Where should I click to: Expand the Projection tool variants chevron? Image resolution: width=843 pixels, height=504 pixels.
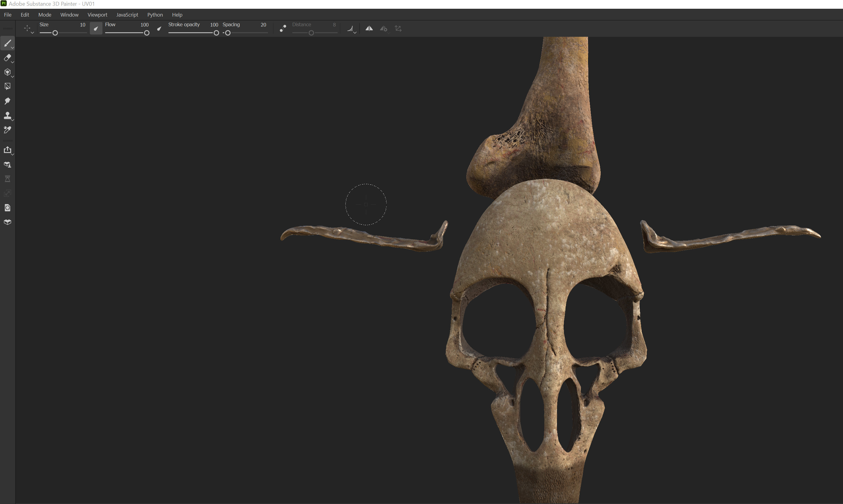tap(13, 77)
